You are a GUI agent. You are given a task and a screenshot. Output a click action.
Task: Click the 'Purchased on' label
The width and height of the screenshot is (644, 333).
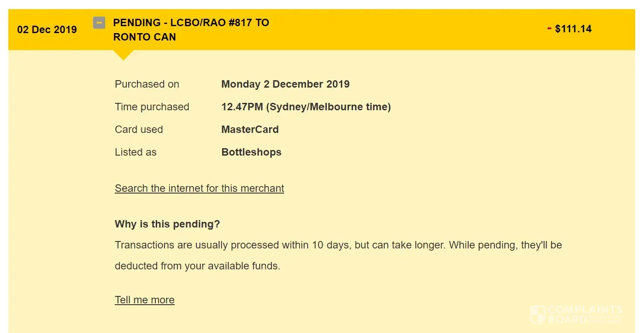(x=147, y=84)
